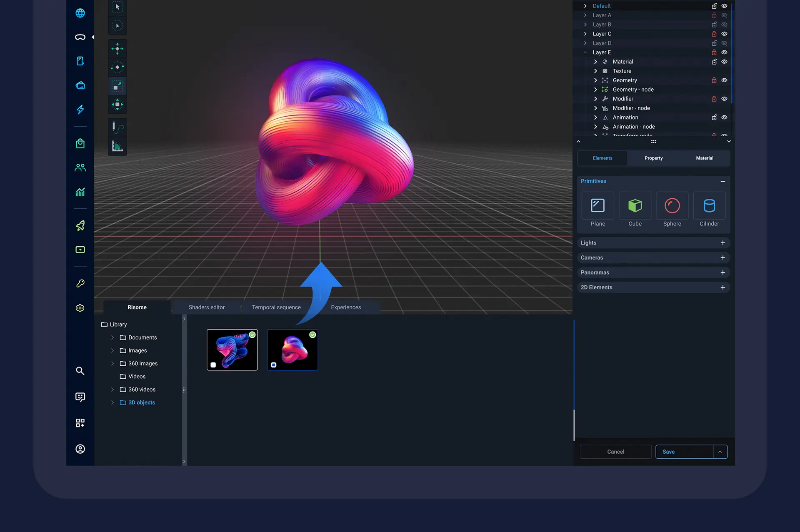Click the shopping bag icon in sidebar
800x532 pixels.
(x=80, y=143)
